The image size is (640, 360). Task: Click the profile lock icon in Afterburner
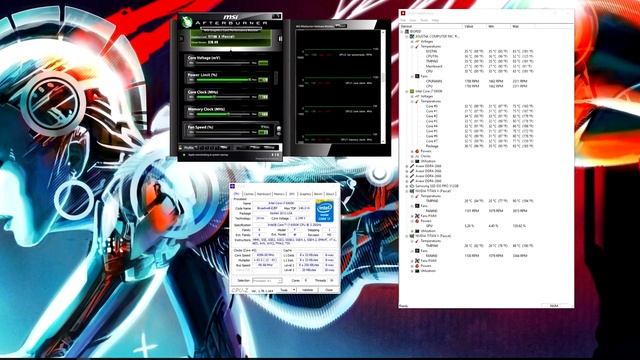point(180,147)
